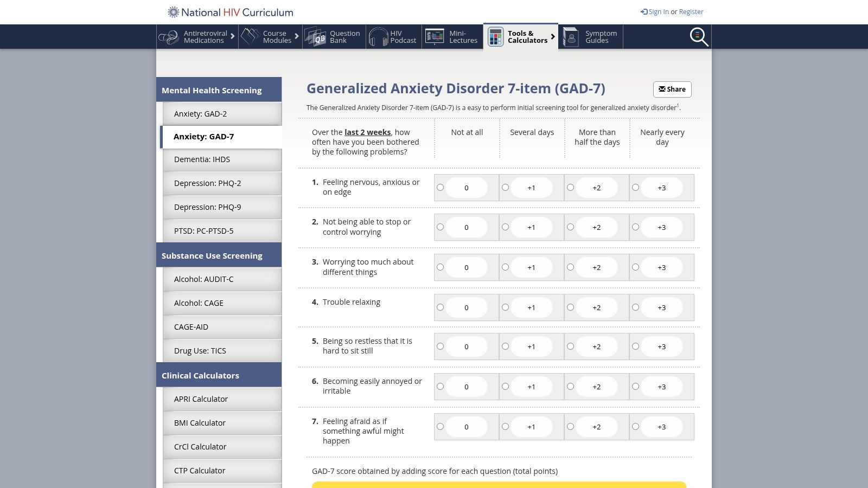Open the Dementia: IHDS screening
Screen dimensions: 868x488
202,159
